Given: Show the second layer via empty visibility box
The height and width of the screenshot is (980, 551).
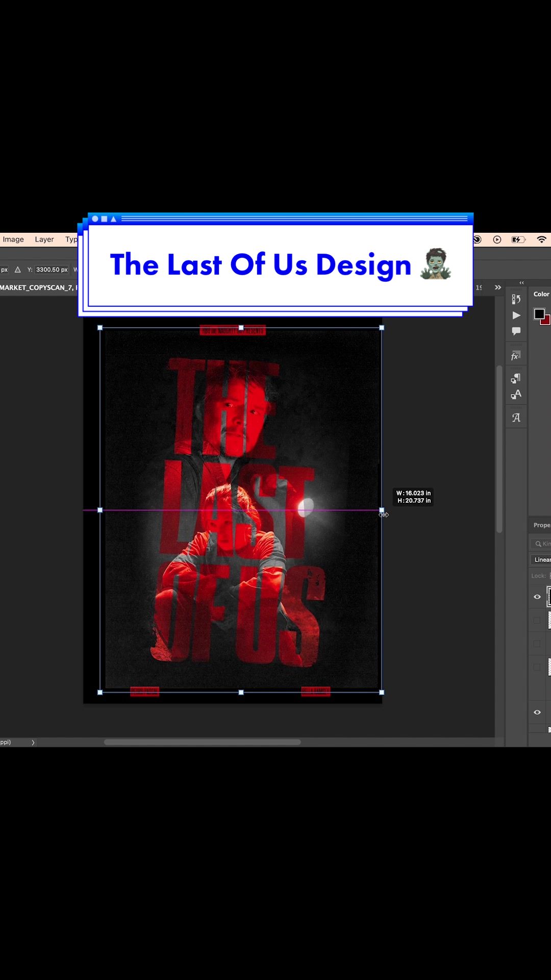Looking at the screenshot, I should pos(537,620).
